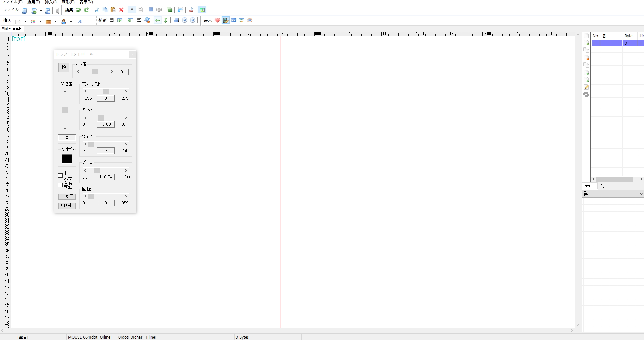Click the red X delete icon
The image size is (644, 340).
coord(121,10)
